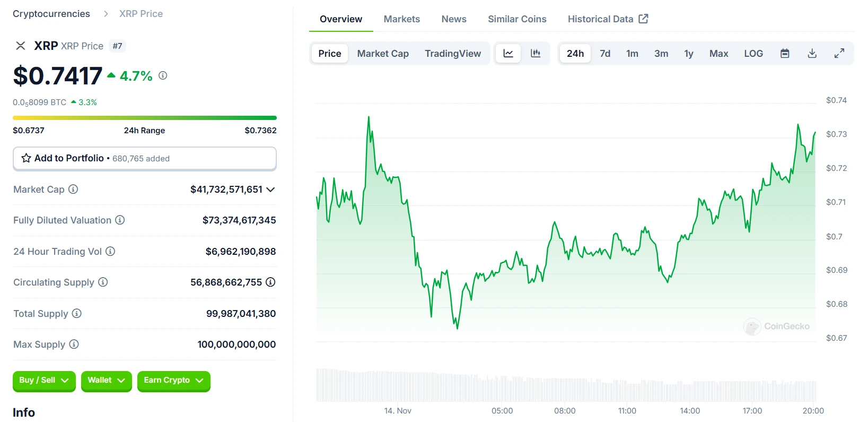The image size is (868, 422).
Task: Click the $0.6737 range low value
Action: click(x=29, y=130)
